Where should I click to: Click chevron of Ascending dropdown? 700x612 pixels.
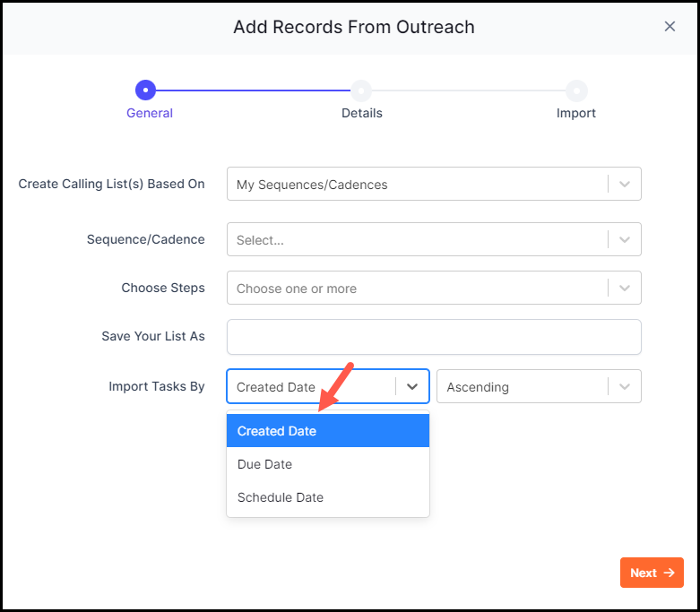pos(625,386)
